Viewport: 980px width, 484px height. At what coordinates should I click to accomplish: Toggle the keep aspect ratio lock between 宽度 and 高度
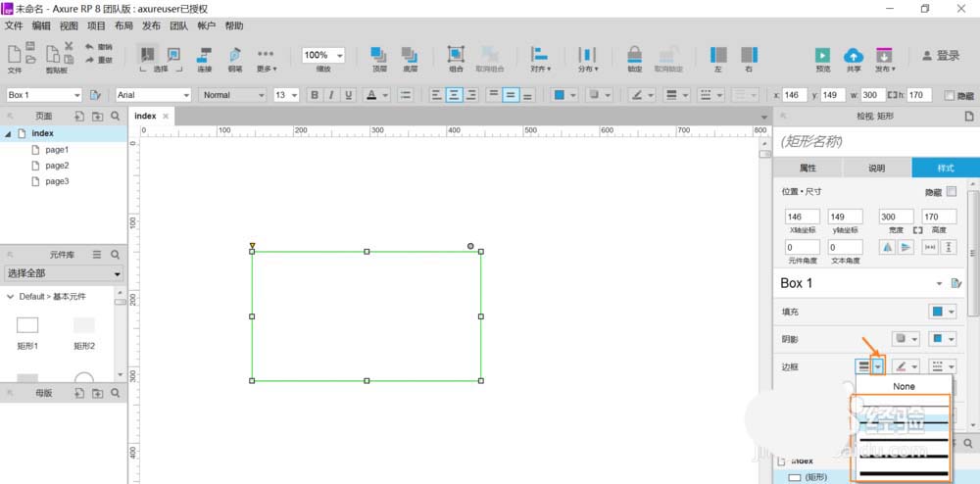click(x=918, y=229)
